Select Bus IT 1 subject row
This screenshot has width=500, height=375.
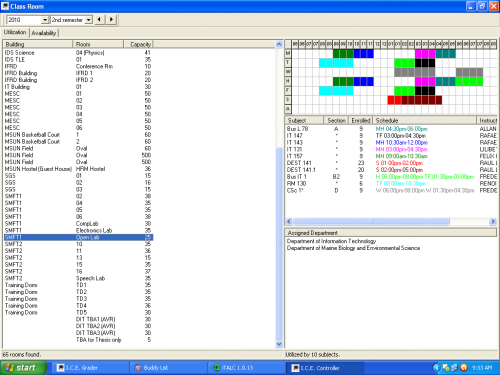[x=391, y=177]
